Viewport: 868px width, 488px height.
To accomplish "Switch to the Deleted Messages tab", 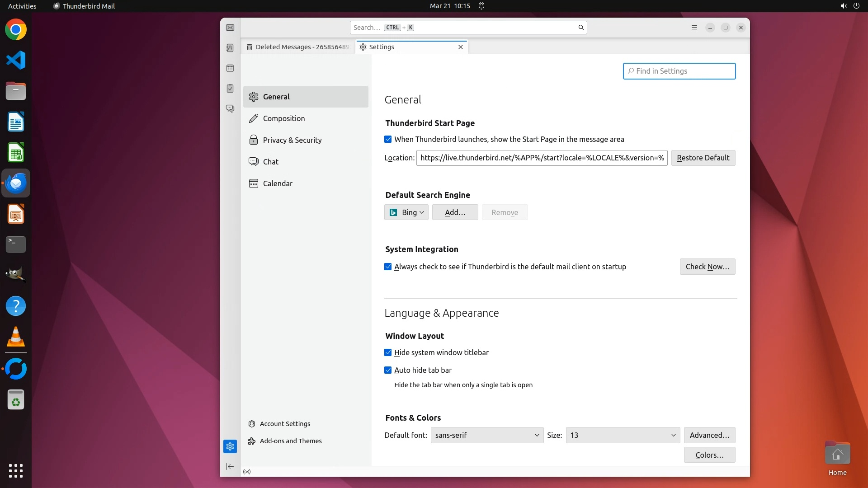I will click(x=298, y=47).
